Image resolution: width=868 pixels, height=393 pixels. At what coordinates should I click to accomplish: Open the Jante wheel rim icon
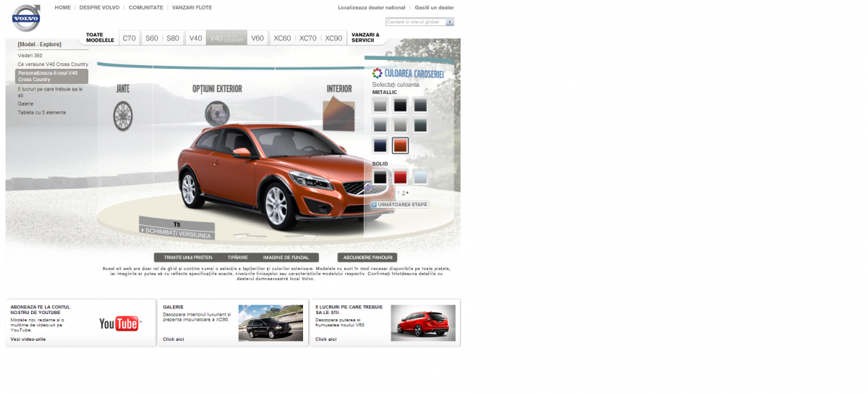point(123,115)
